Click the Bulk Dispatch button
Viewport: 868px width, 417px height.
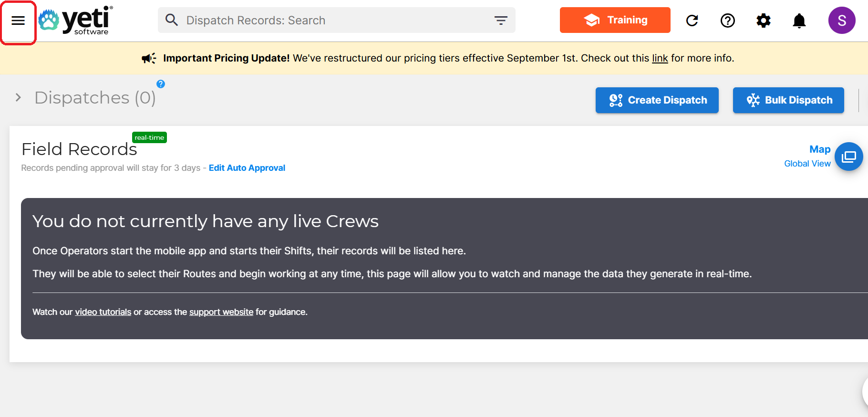click(788, 100)
